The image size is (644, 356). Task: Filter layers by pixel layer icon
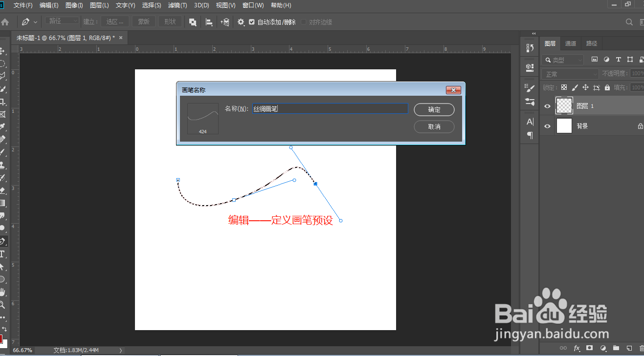tap(595, 60)
